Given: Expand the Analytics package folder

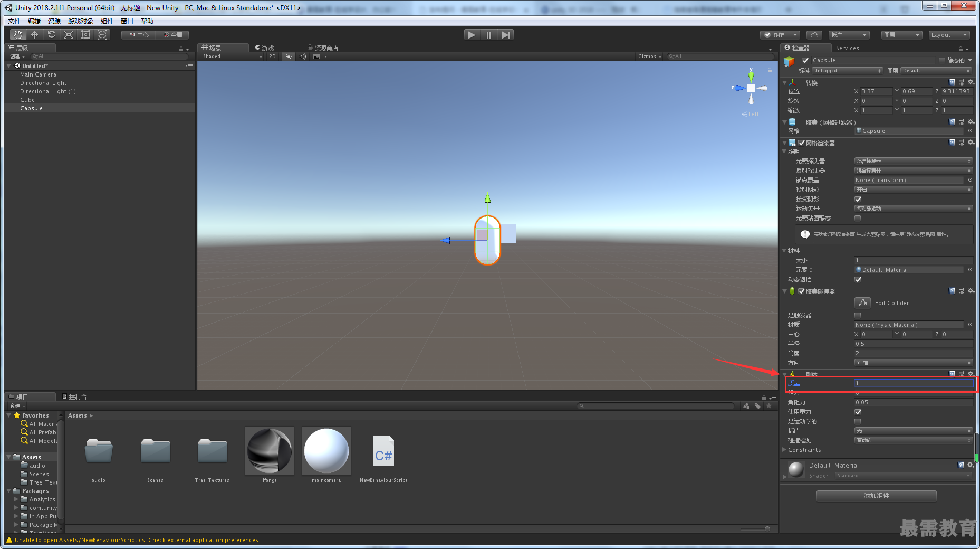Looking at the screenshot, I should pyautogui.click(x=16, y=499).
